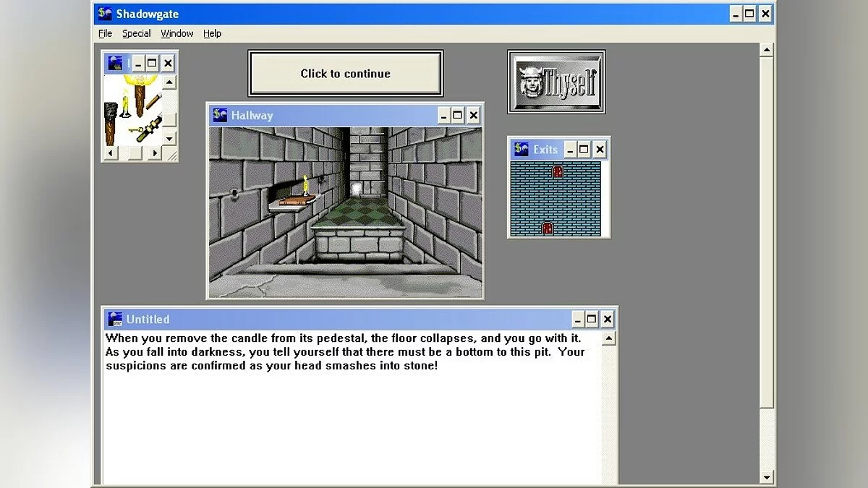Click the inventory window title icon
Screen dimensions: 868x488
pyautogui.click(x=115, y=63)
